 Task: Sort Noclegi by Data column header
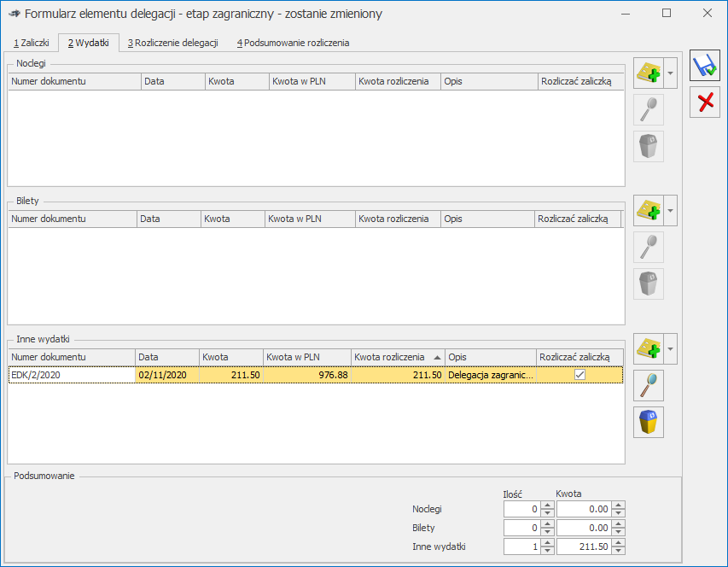pyautogui.click(x=172, y=81)
